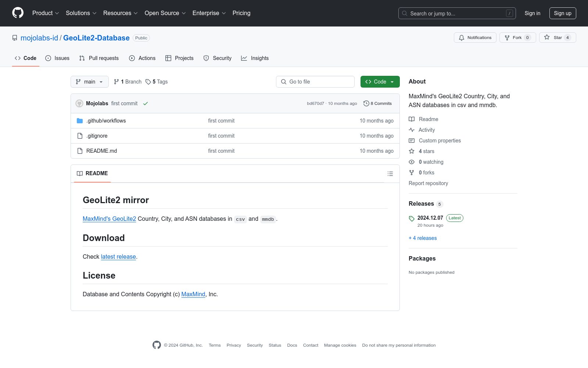This screenshot has width=588, height=368.
Task: Expand the Enterprise menu
Action: click(x=209, y=13)
